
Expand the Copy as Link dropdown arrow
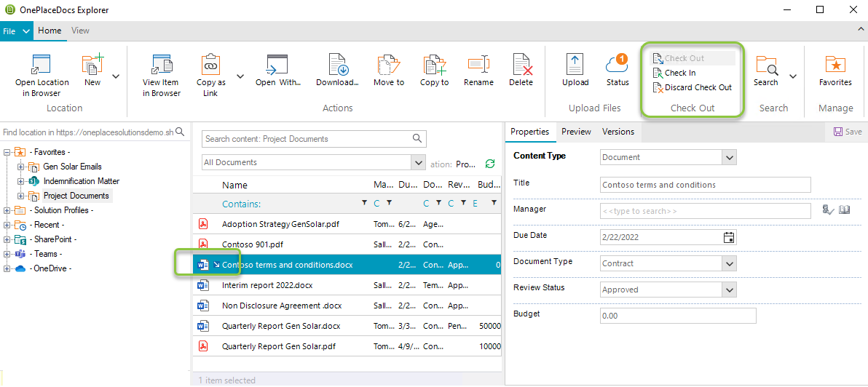tap(240, 76)
